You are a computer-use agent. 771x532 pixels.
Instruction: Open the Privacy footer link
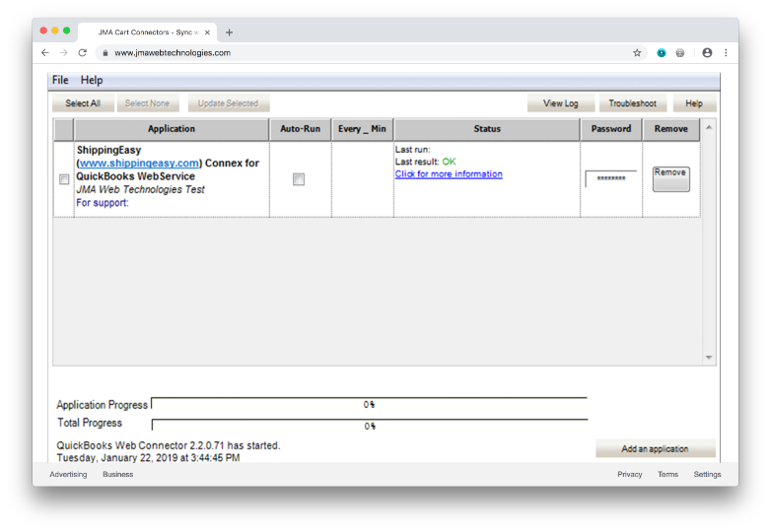pos(630,475)
